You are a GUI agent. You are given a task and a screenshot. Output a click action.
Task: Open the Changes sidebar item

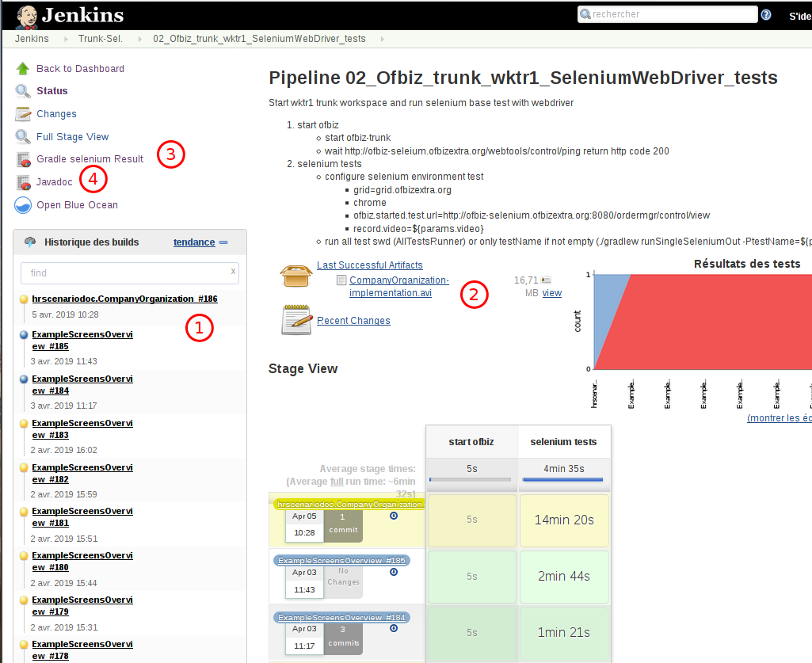(x=56, y=114)
